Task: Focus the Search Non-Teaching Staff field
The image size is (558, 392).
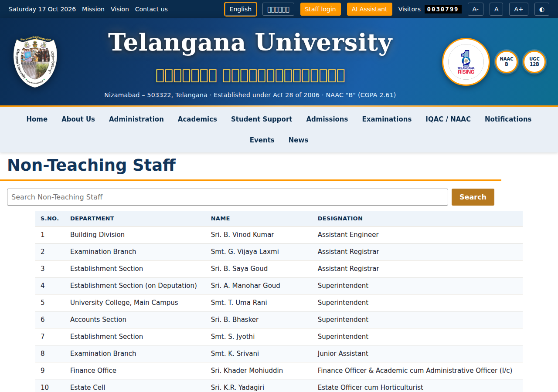Action: tap(228, 197)
